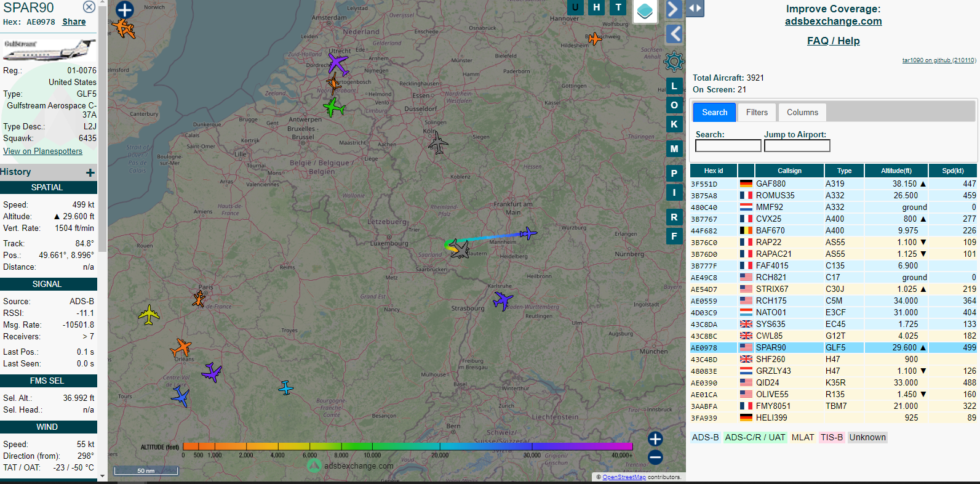
Task: Click the right chevron arrow button
Action: pyautogui.click(x=674, y=9)
